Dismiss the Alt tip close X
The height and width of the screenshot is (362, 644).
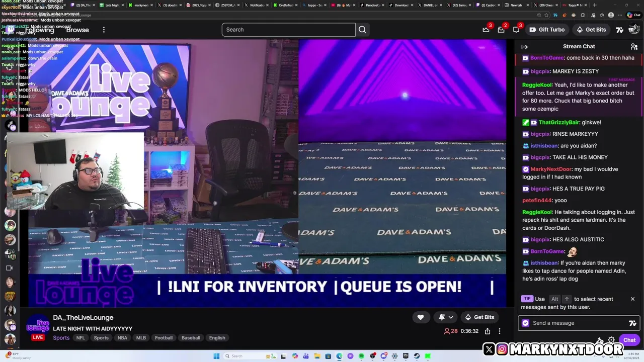pyautogui.click(x=632, y=299)
